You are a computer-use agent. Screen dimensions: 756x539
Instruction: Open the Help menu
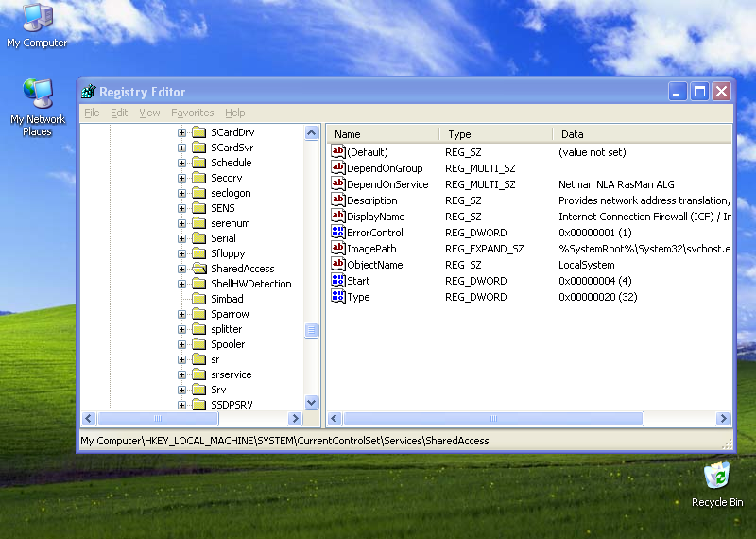[234, 113]
